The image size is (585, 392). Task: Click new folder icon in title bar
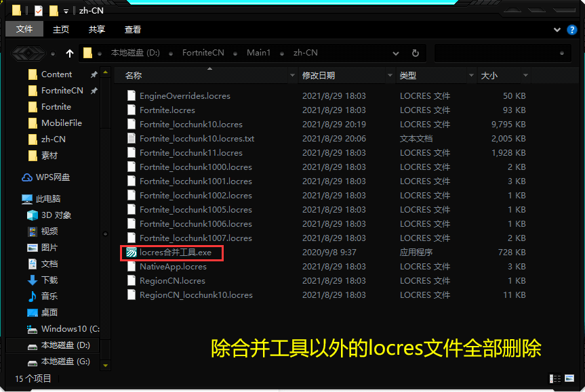[x=54, y=11]
